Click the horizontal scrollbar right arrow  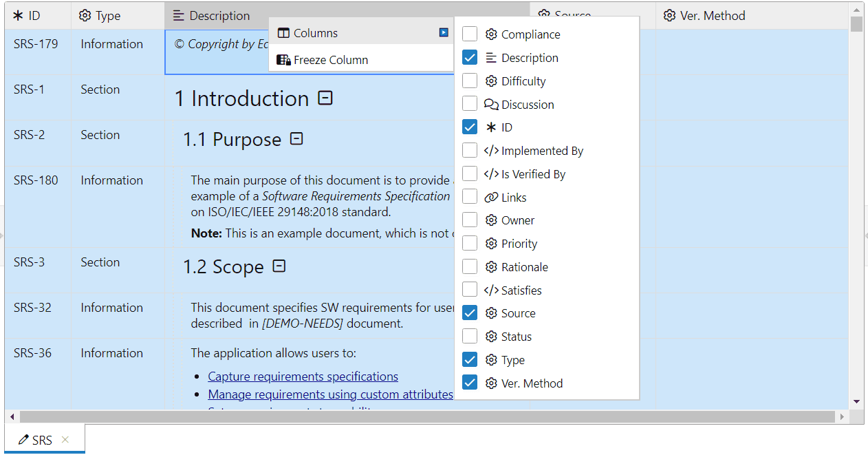click(x=842, y=417)
